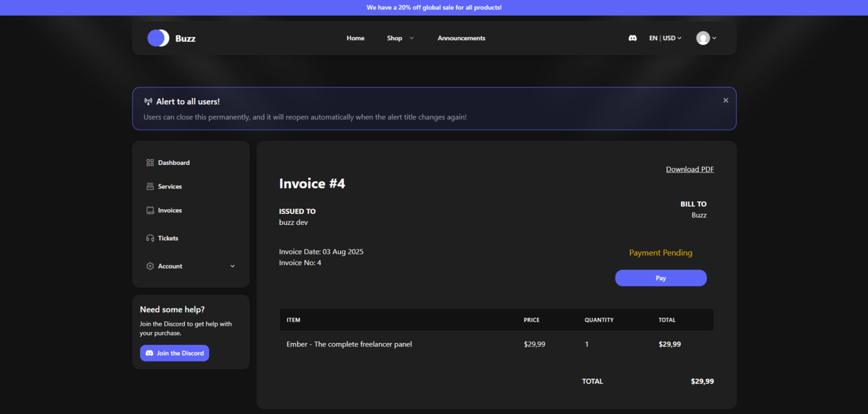Click the broadcast icon beside alert title
The image size is (868, 414).
click(x=148, y=101)
